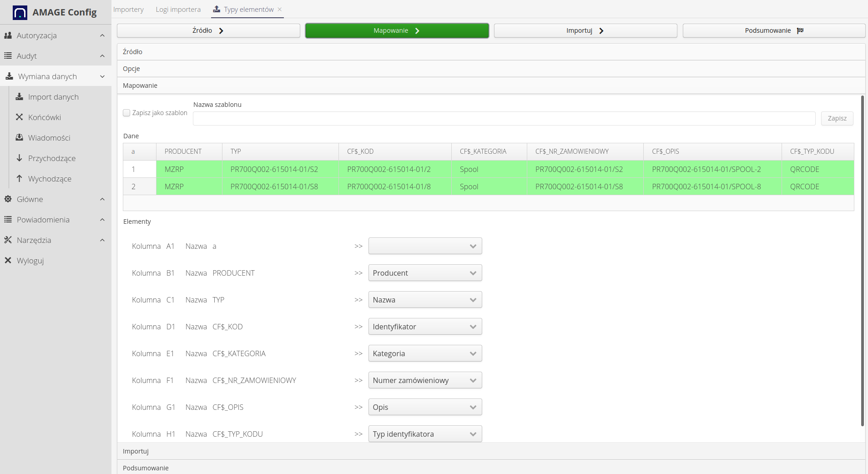Enable the Zapisz jako szablon checkbox
Viewport: 868px width, 474px height.
126,113
